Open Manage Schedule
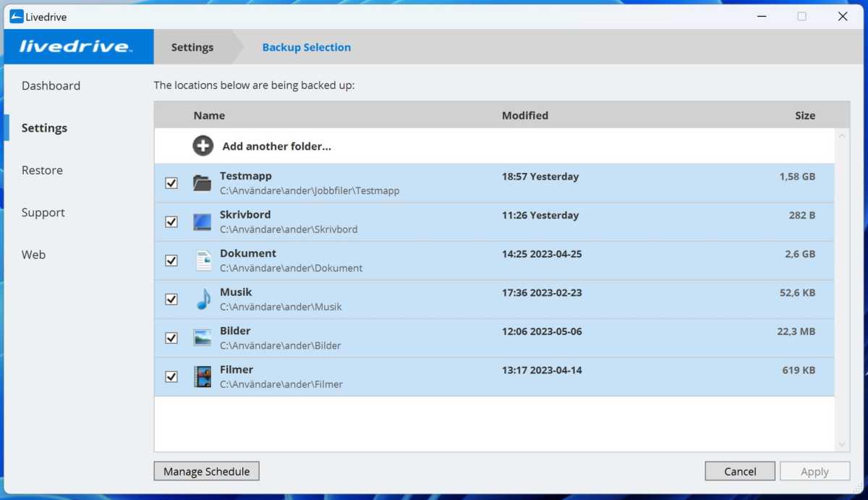Image resolution: width=868 pixels, height=500 pixels. click(206, 471)
